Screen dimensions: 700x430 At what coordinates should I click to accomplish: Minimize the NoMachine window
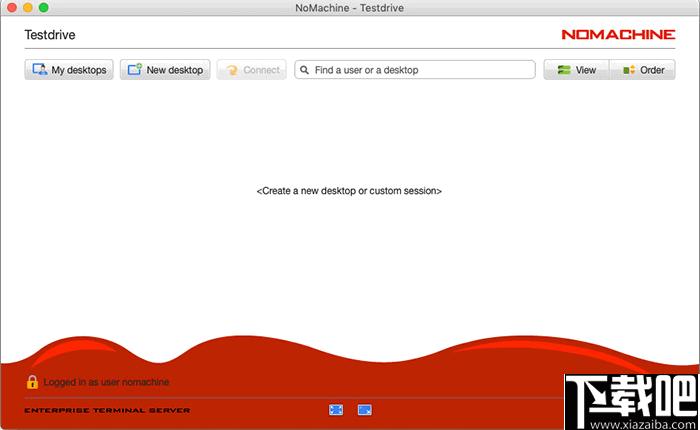[x=28, y=8]
